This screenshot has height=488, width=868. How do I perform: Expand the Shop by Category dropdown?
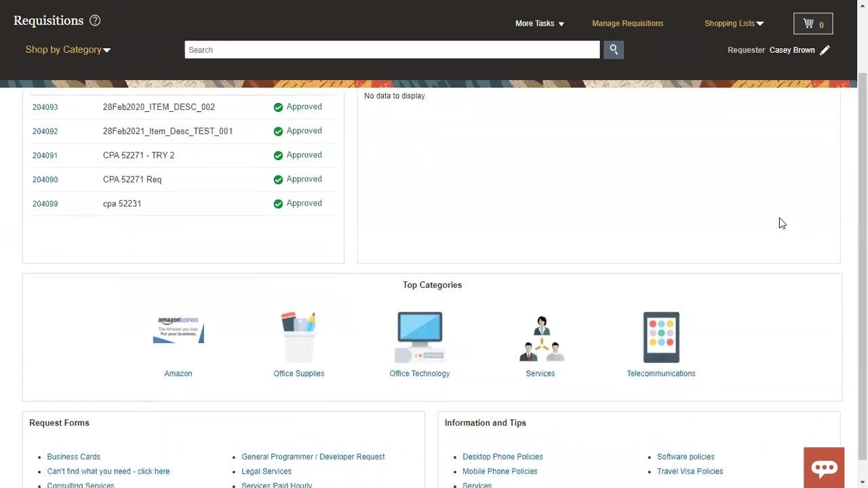coord(68,49)
